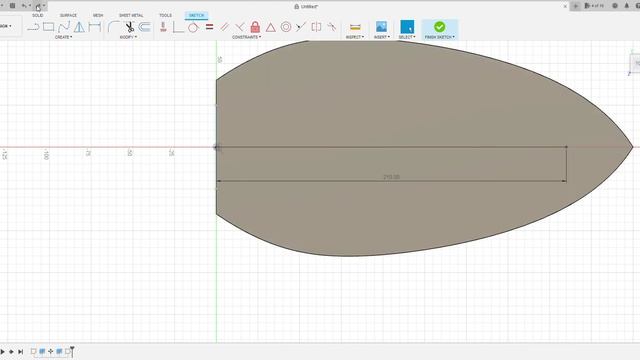The height and width of the screenshot is (360, 640).
Task: Select the Trim scissors tool
Action: tap(129, 27)
